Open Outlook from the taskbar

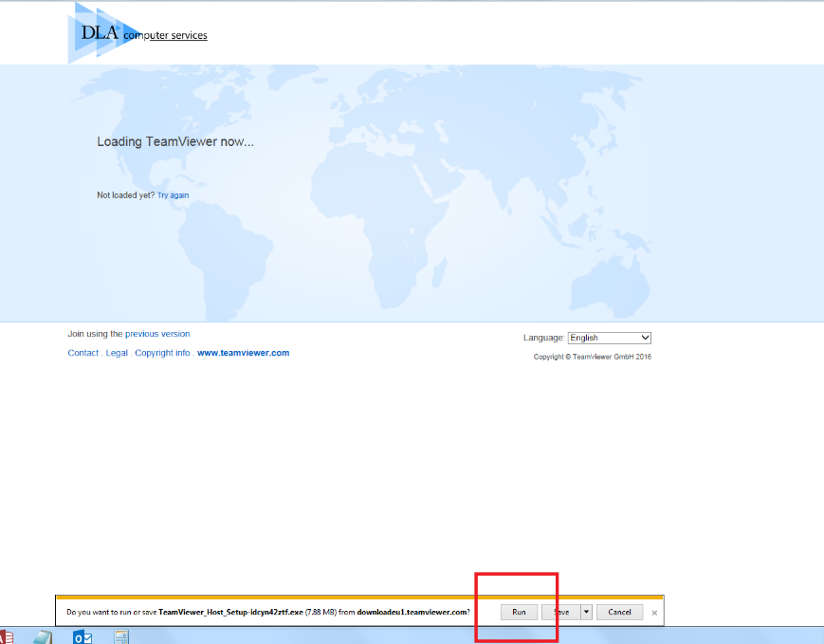[x=82, y=637]
